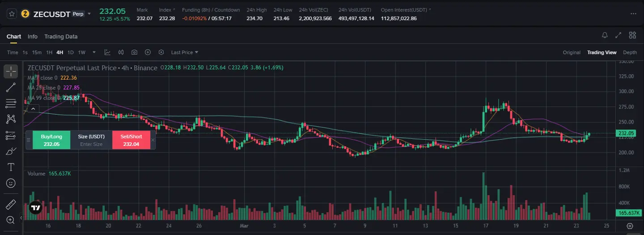Set up a price alert with bell icon

point(605,35)
